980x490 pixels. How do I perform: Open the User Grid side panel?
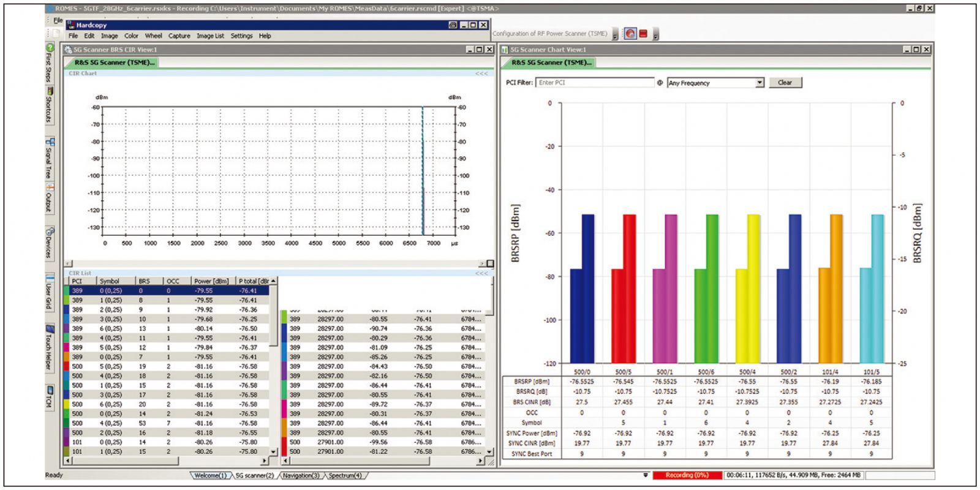point(50,292)
